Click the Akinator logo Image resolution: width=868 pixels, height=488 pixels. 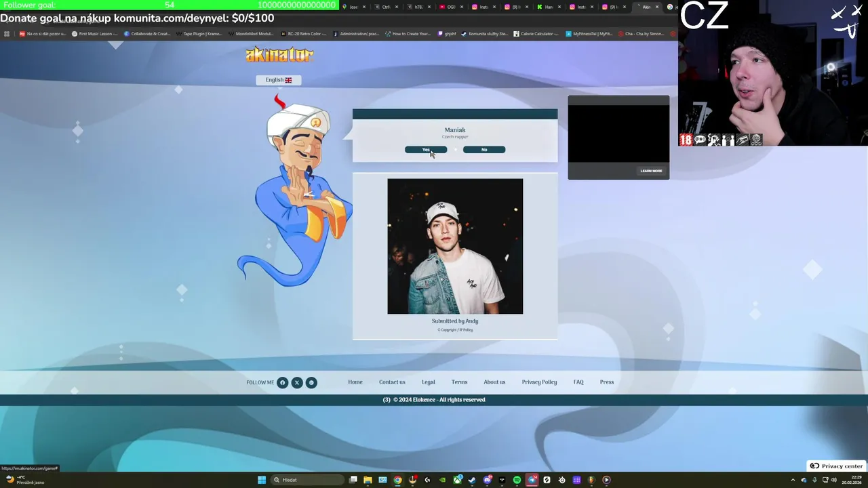pyautogui.click(x=279, y=54)
